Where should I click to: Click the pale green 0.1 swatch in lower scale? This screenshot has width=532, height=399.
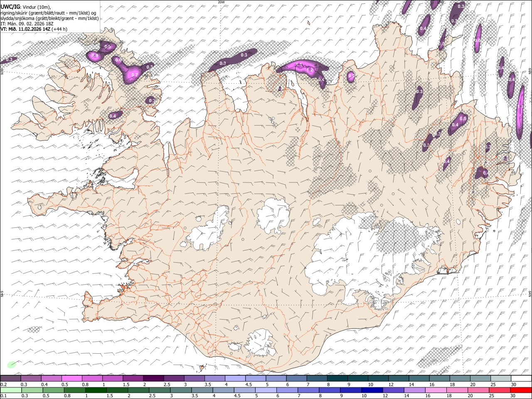point(11,390)
